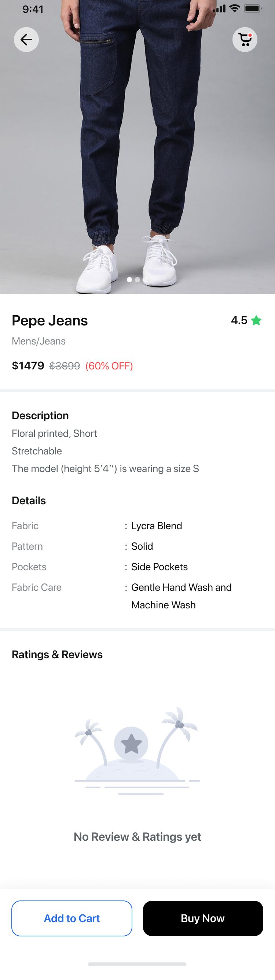This screenshot has width=275, height=980.
Task: Tap the wifi status icon
Action: coord(235,8)
